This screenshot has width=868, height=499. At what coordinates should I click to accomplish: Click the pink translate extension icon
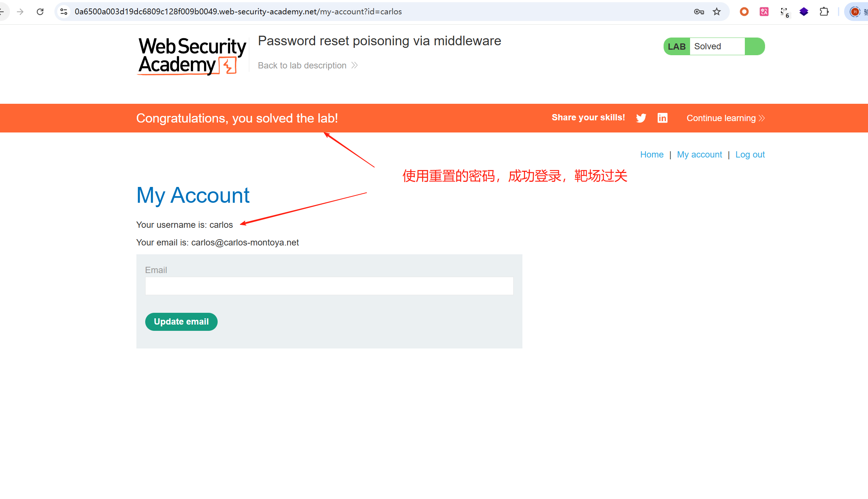pos(764,12)
